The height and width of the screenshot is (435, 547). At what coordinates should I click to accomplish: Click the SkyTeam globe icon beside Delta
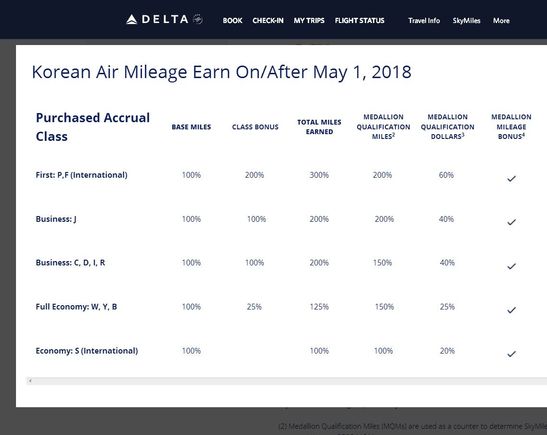pos(198,19)
